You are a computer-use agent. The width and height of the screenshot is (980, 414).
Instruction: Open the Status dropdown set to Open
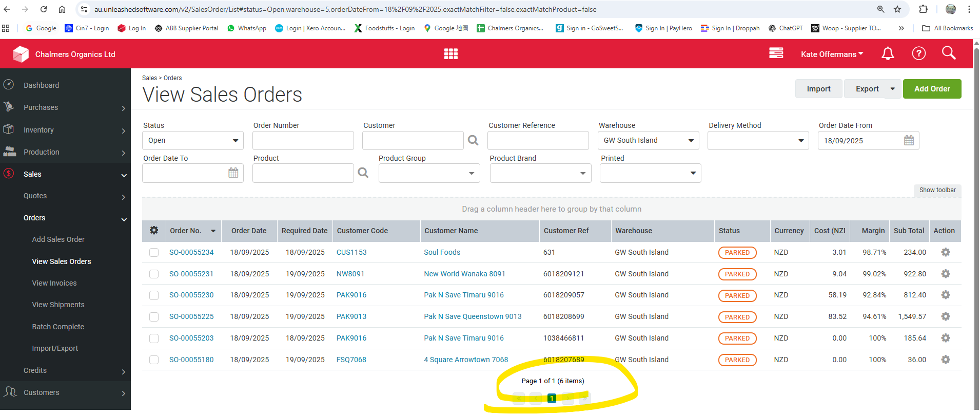(x=192, y=141)
